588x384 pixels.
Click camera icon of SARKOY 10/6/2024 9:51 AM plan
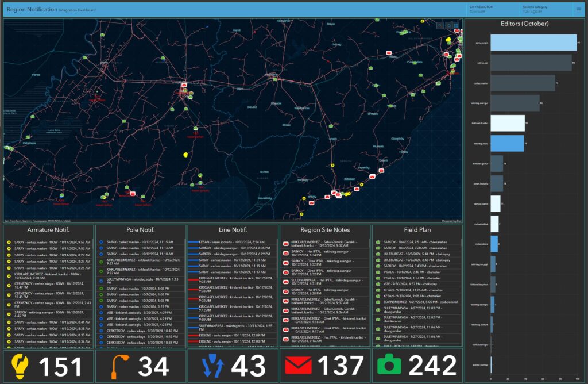point(378,242)
